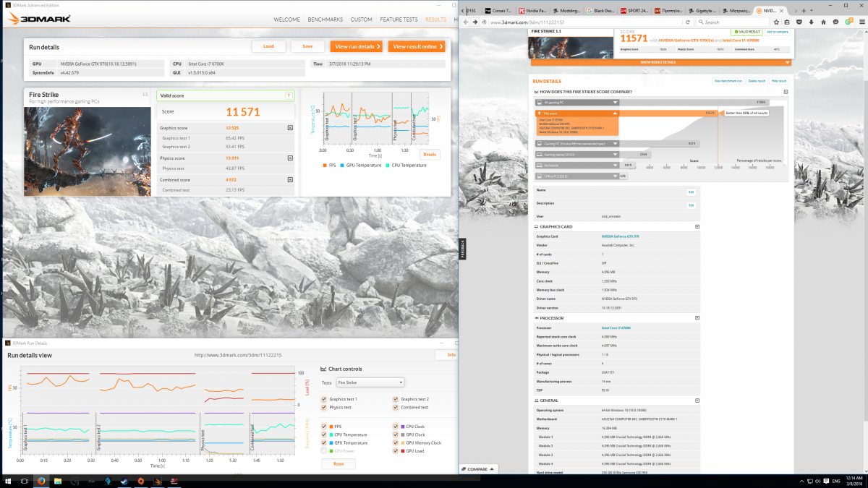Expand the Gaming laptop (2013) row
Viewport: 868px width, 488px height.
coord(576,154)
